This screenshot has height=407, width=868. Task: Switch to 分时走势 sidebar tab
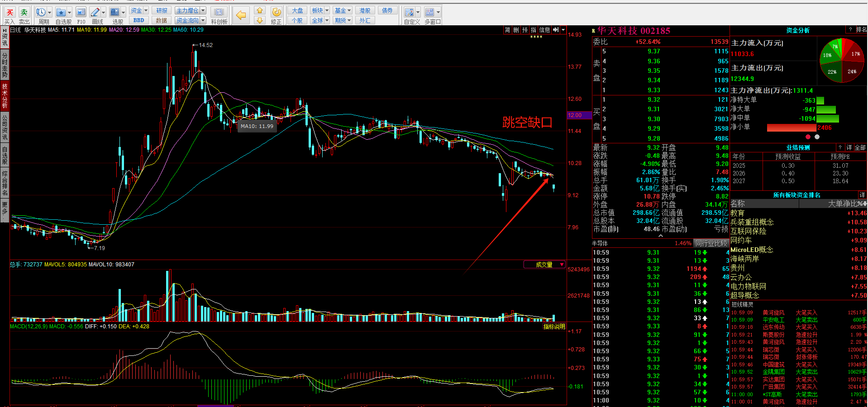[5, 65]
